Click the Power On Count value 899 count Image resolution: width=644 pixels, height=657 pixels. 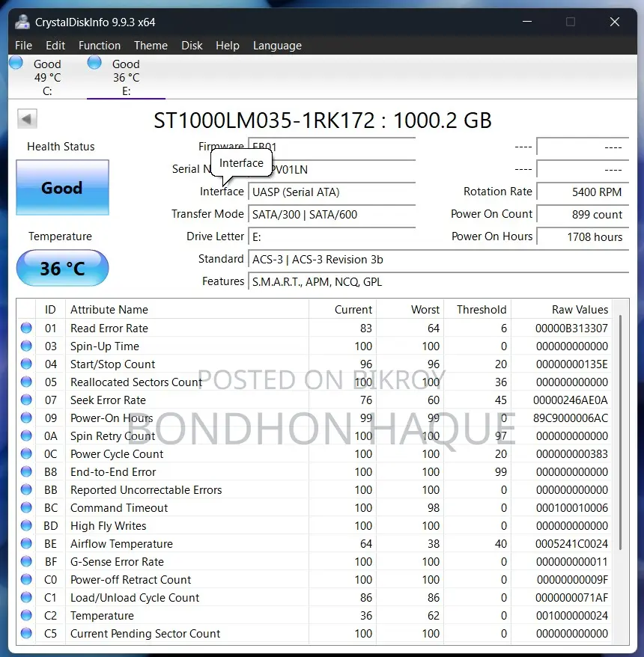(x=583, y=215)
